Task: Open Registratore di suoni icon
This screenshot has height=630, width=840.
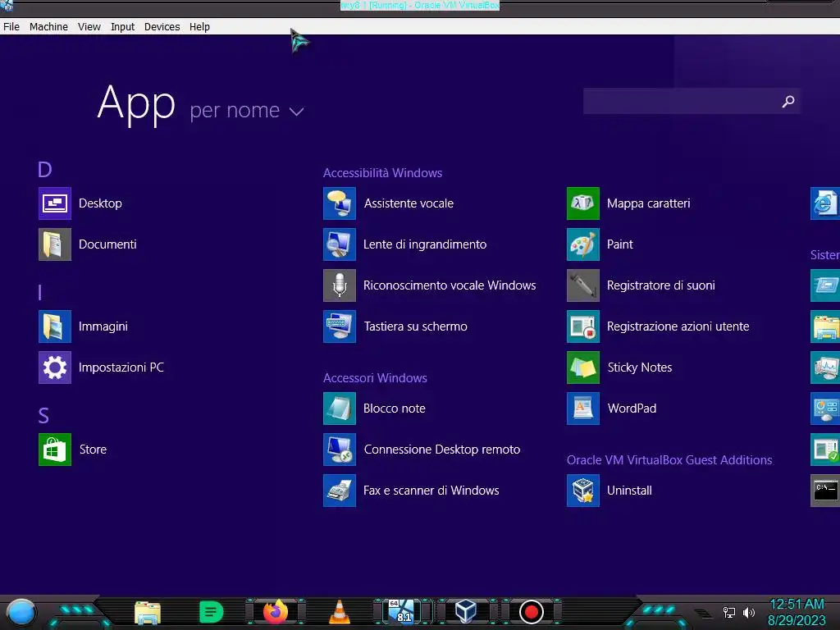Action: 583,285
